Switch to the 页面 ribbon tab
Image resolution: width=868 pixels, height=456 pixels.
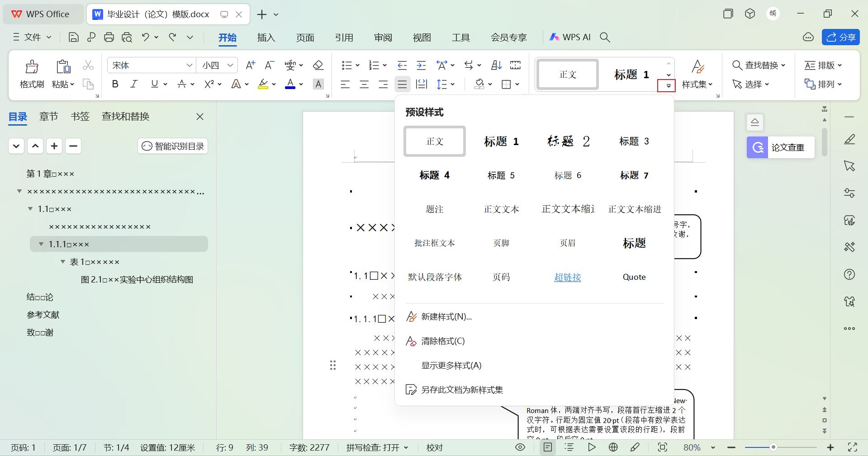point(305,38)
